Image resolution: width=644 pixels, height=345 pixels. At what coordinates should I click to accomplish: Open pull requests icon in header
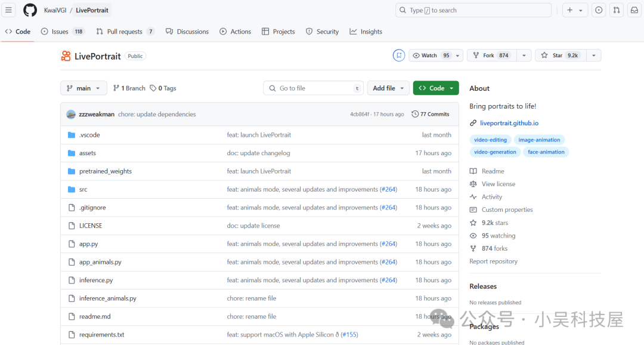pos(617,10)
